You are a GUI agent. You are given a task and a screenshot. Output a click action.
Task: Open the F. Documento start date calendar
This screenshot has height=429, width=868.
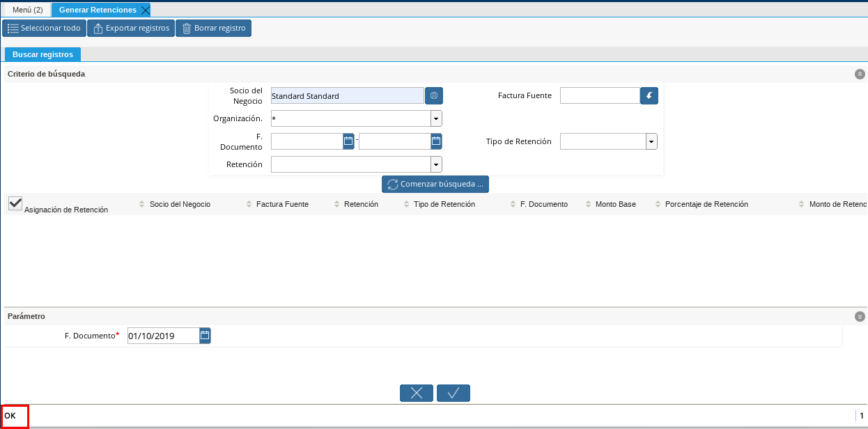point(348,141)
